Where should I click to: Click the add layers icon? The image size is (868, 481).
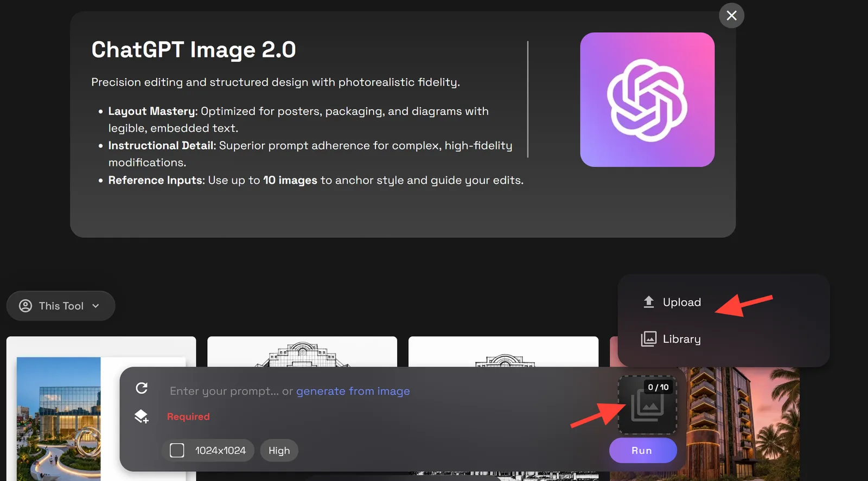click(x=142, y=416)
